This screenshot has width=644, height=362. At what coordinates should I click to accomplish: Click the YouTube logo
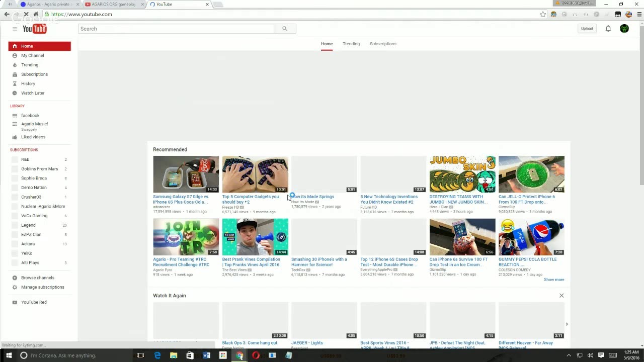point(35,29)
